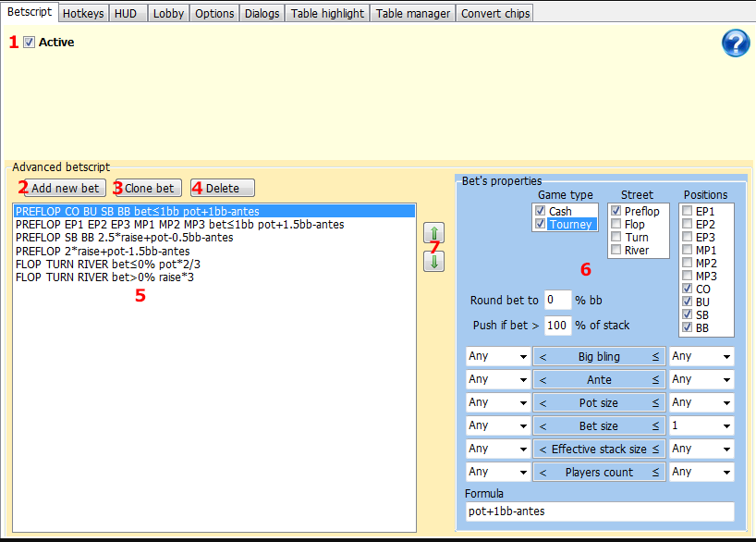This screenshot has height=542, width=756.
Task: Uncheck the BU position checkbox
Action: tap(688, 302)
